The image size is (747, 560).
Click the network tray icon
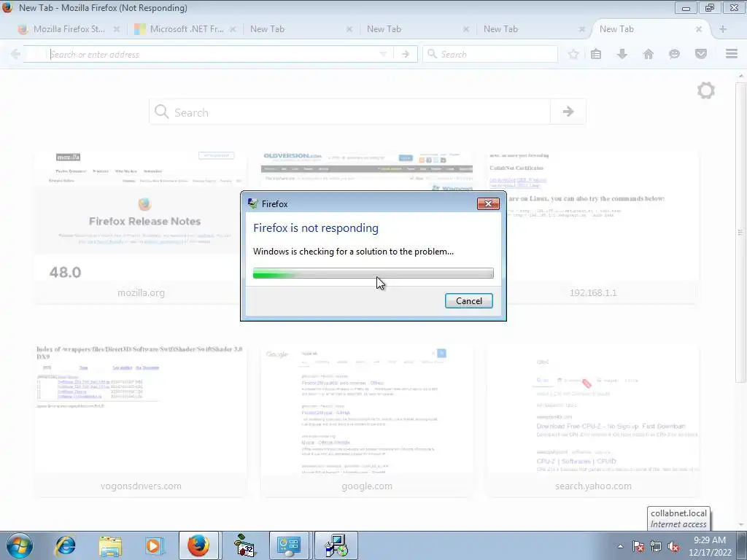tap(656, 546)
